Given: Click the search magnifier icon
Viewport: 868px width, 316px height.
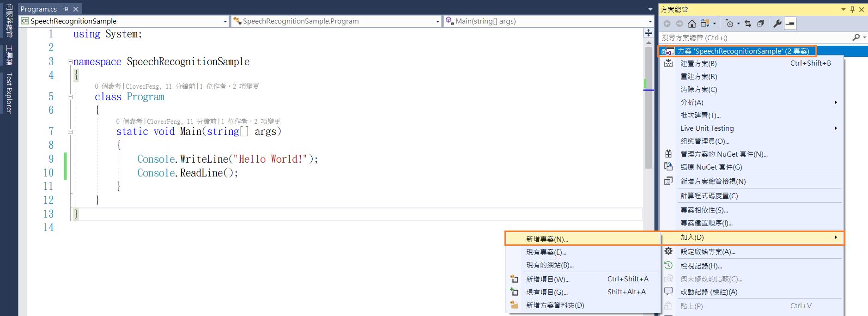Looking at the screenshot, I should pos(856,37).
